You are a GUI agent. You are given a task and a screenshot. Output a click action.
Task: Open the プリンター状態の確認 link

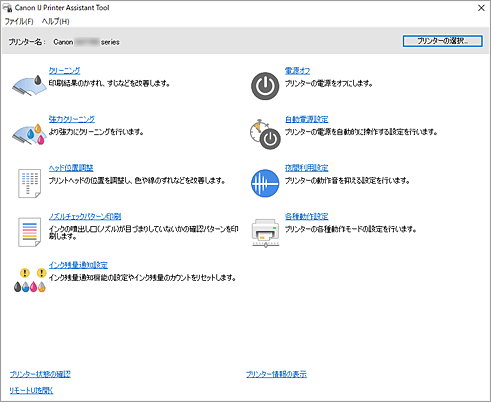coord(40,374)
